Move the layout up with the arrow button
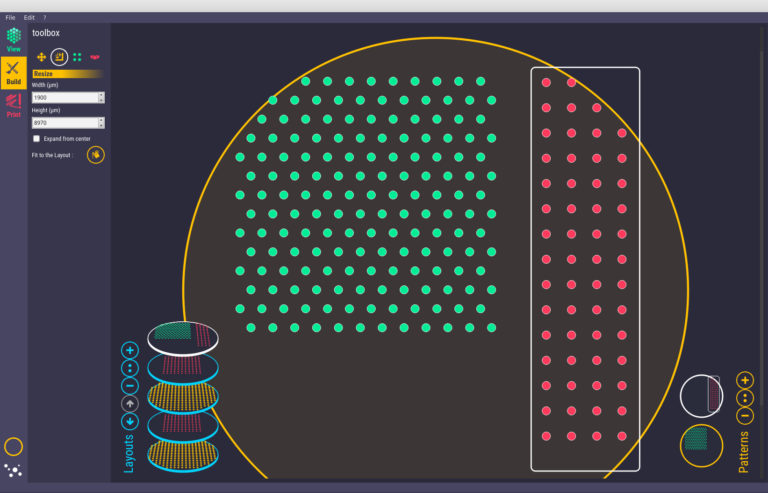 pos(130,404)
